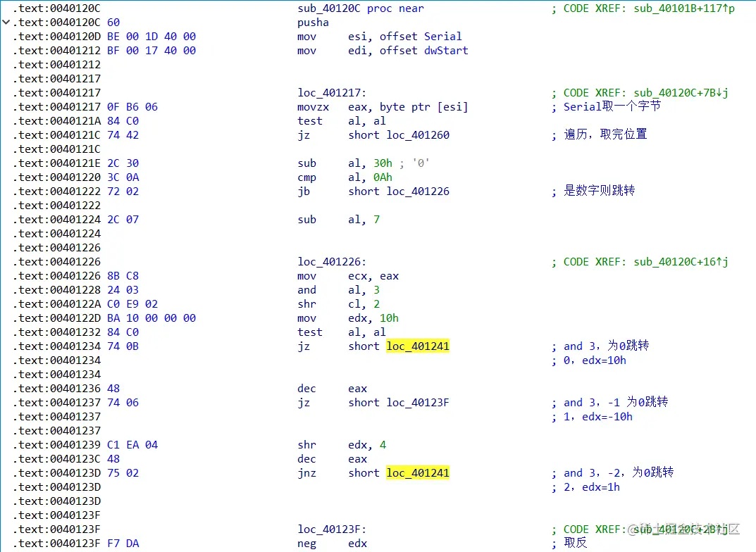The height and width of the screenshot is (552, 756).
Task: Jump to loc_40123F in jz instruction
Action: click(x=418, y=402)
